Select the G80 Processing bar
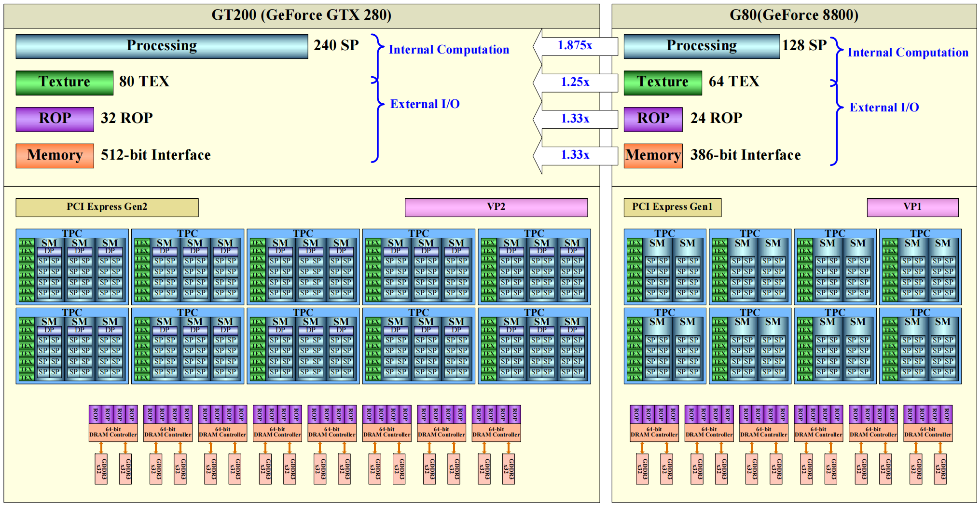 click(x=702, y=46)
